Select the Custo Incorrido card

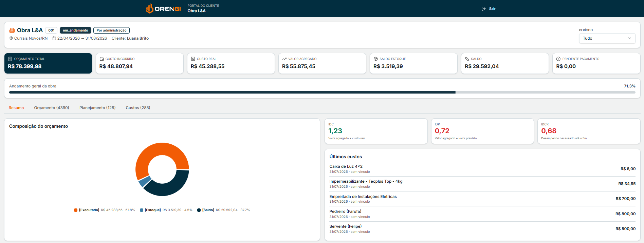[x=140, y=63]
